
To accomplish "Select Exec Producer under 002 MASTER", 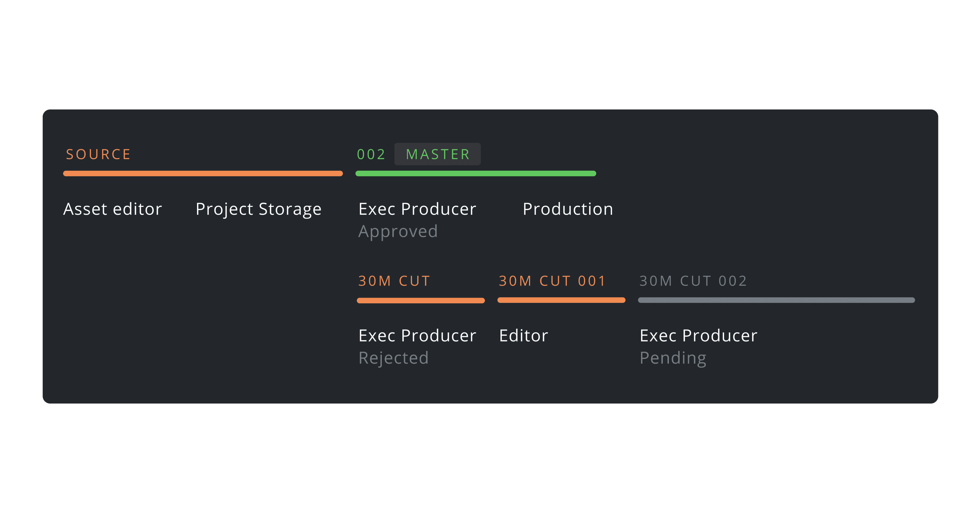I will click(417, 209).
